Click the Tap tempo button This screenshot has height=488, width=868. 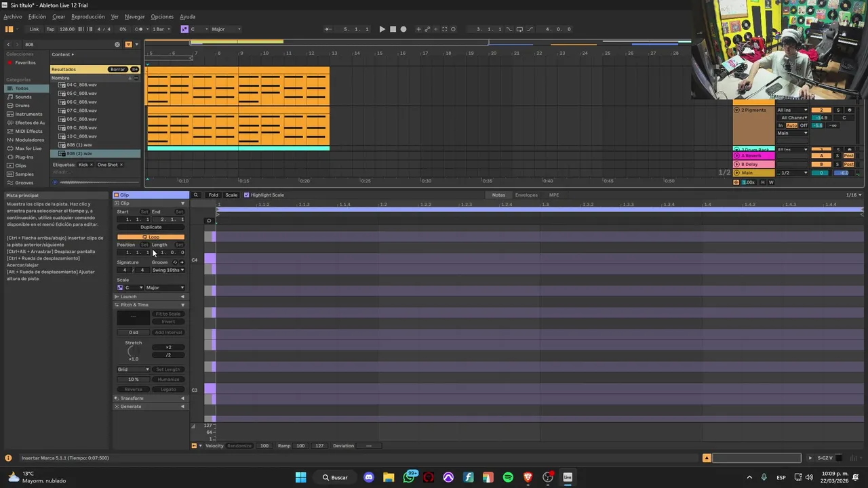click(50, 29)
